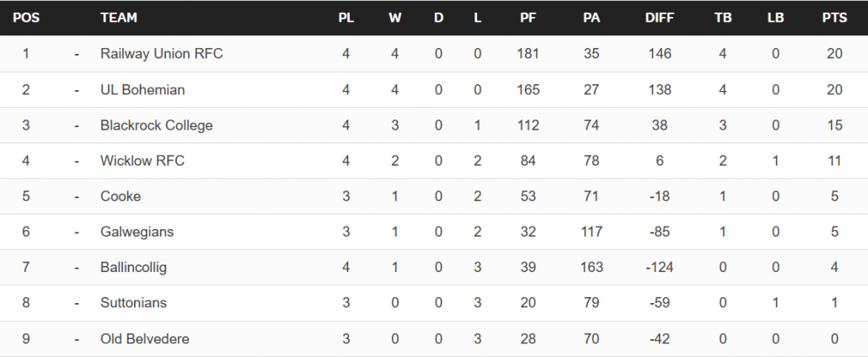The width and height of the screenshot is (868, 357).
Task: Open Galwegians team entry
Action: point(137,232)
